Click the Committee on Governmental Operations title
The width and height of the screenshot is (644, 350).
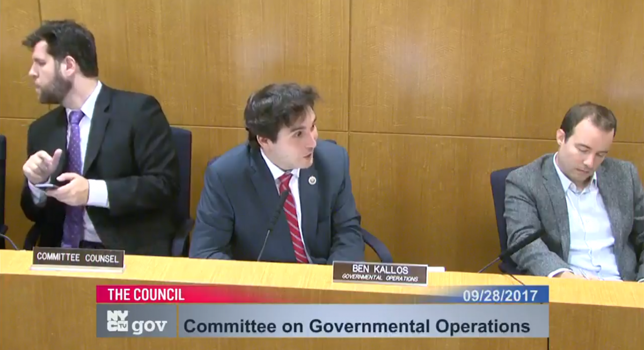tap(356, 325)
